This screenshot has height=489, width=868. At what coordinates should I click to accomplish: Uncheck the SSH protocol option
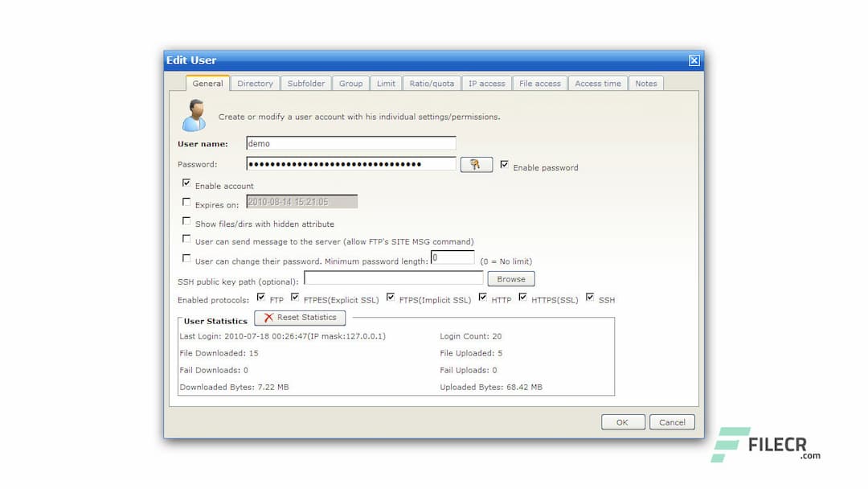point(590,296)
